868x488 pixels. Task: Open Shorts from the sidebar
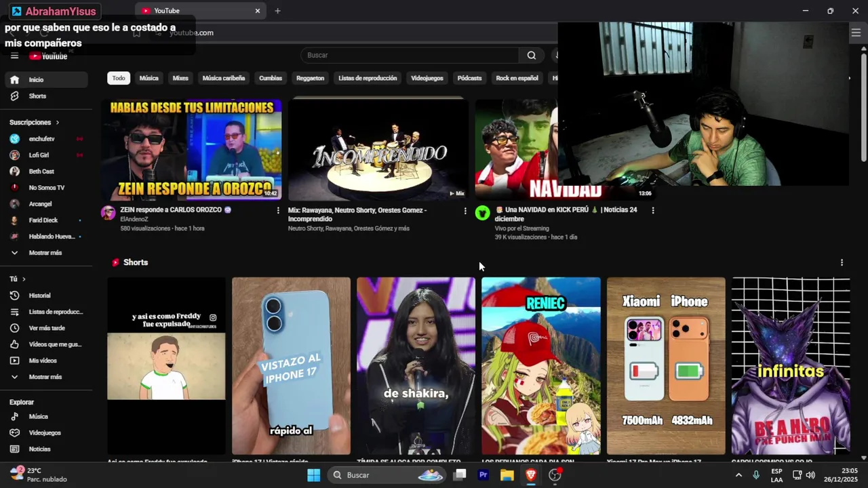click(47, 96)
